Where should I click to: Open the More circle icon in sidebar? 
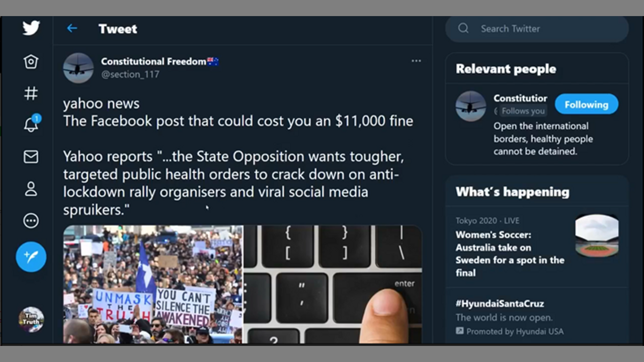point(31,221)
